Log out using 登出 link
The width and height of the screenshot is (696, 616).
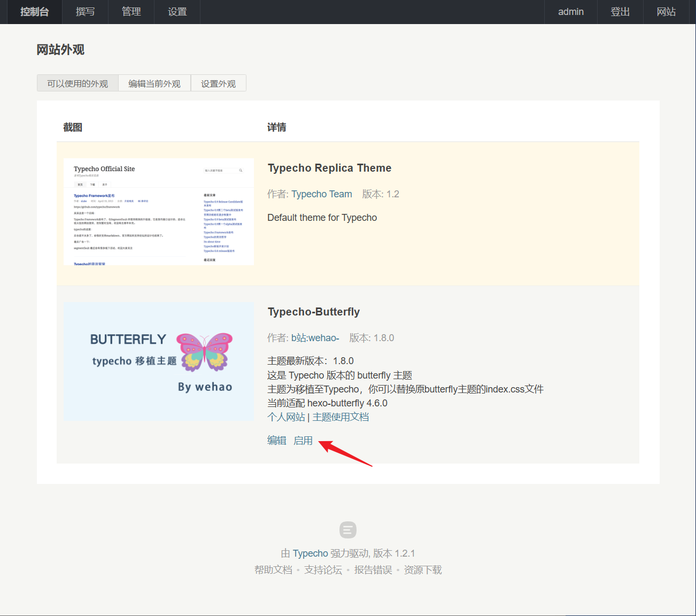coord(620,12)
